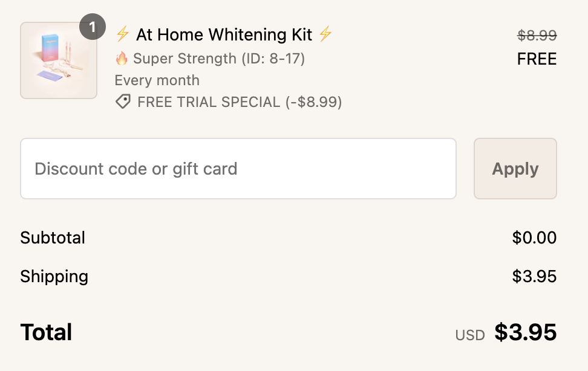Click the crossed-out $8.99 price
This screenshot has width=588, height=371.
coord(537,36)
